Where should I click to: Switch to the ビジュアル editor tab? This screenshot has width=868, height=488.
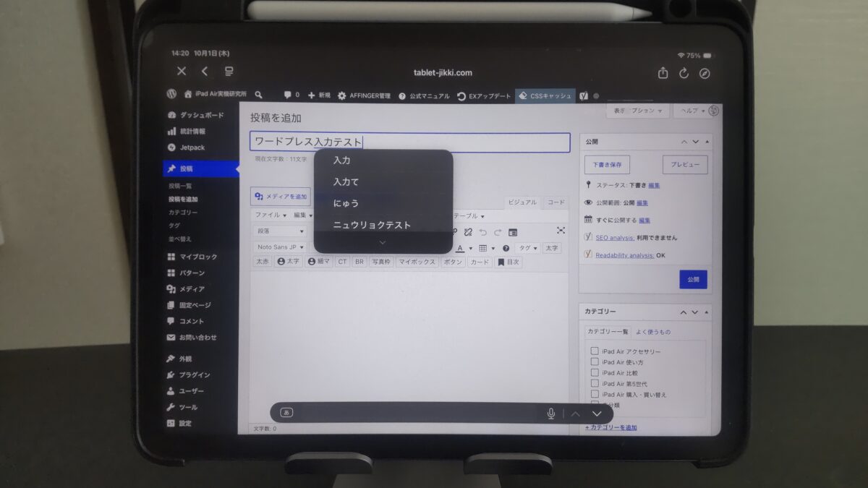522,202
